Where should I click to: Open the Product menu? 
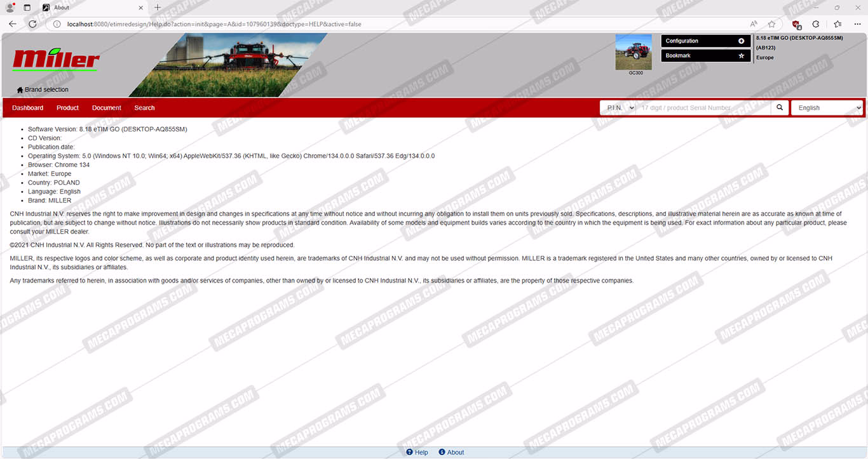pos(67,108)
